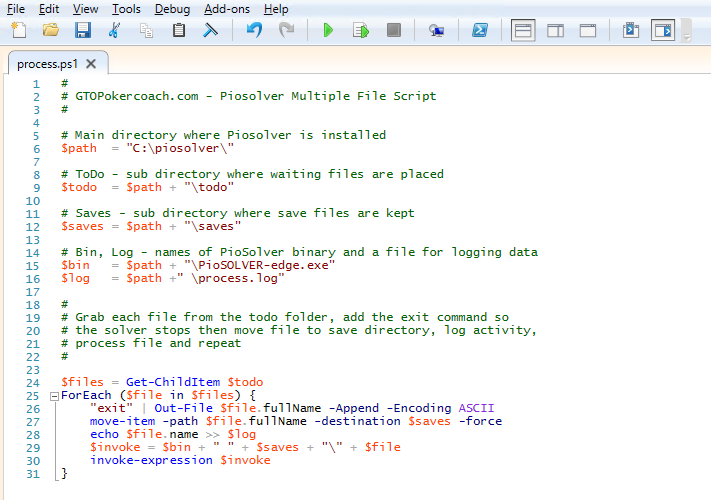This screenshot has height=500, width=711.
Task: Open a script with the folder icon
Action: 50,31
